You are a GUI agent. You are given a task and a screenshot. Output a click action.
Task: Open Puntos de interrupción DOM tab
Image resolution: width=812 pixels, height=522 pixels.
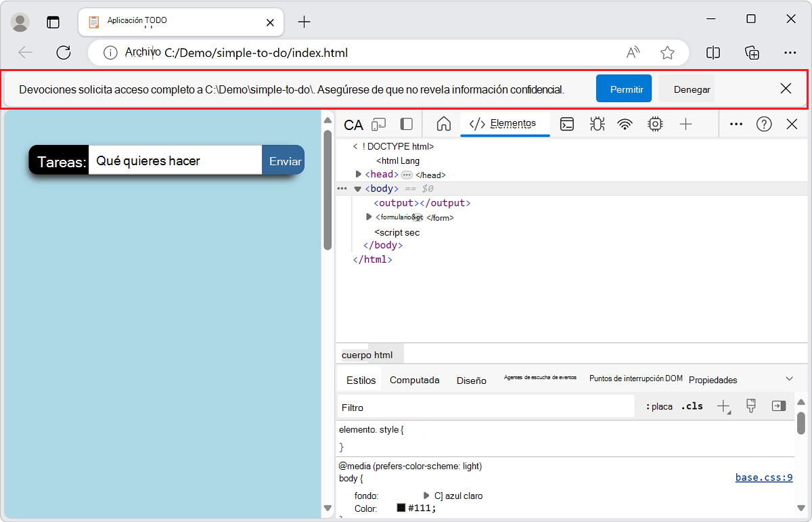point(635,378)
